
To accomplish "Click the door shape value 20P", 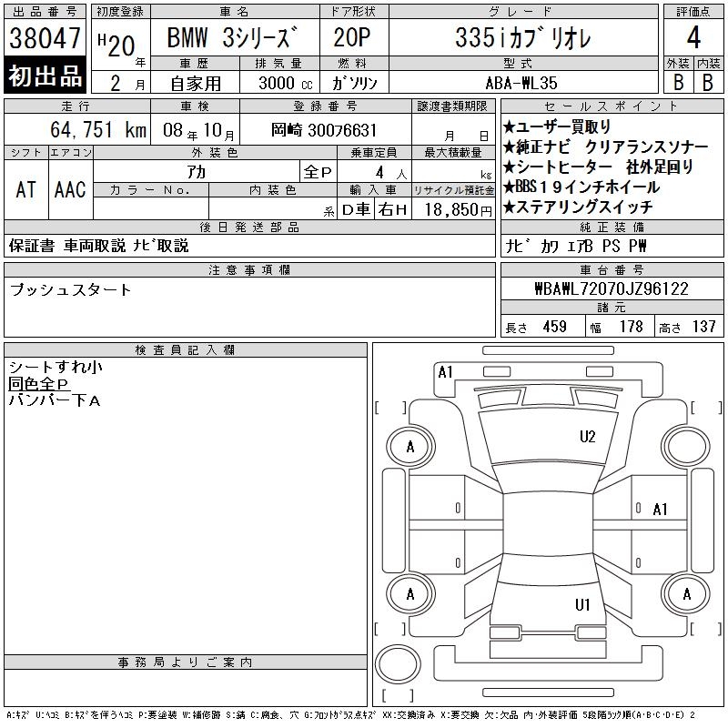I will [x=352, y=37].
